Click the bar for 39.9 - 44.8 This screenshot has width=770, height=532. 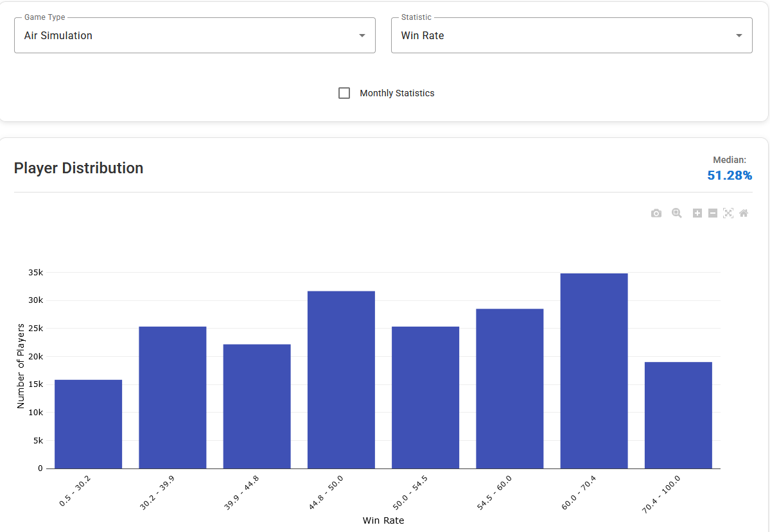click(x=257, y=406)
